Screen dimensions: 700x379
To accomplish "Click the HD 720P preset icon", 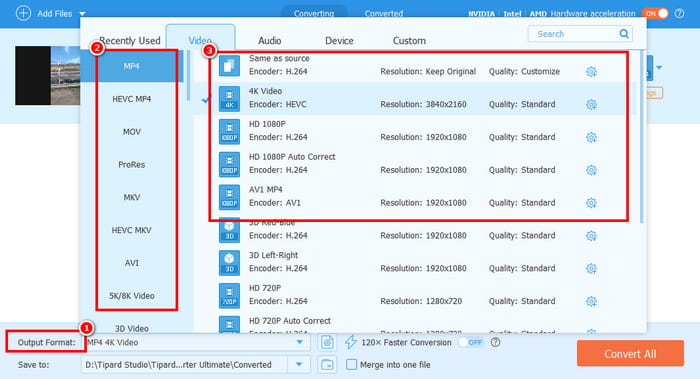I will click(229, 296).
